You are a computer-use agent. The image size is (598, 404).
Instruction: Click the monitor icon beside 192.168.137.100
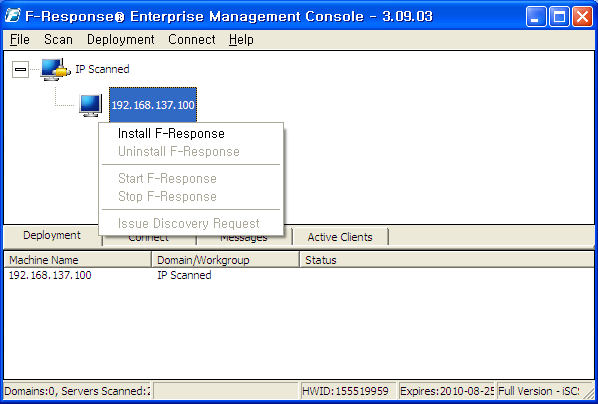[90, 105]
